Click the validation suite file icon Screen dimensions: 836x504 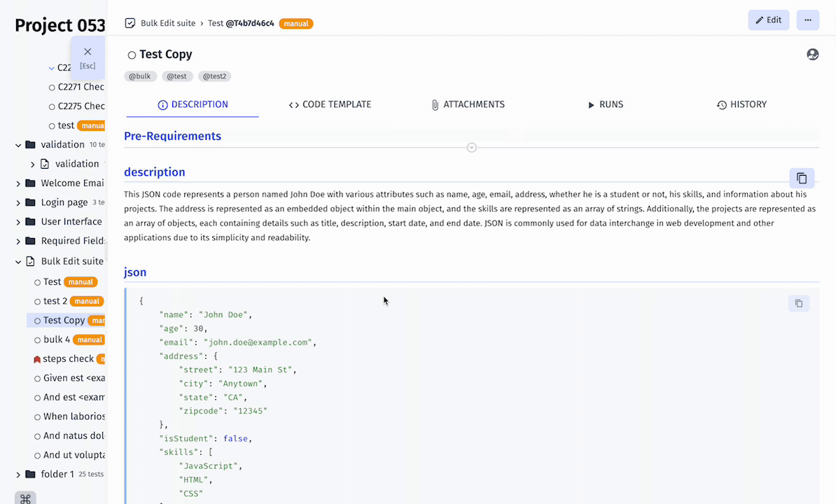tap(45, 164)
